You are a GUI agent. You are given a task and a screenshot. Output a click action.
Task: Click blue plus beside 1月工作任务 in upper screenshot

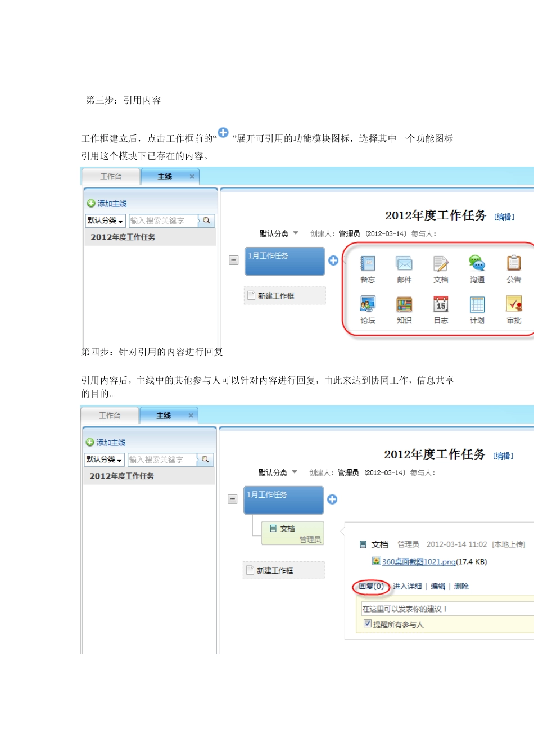click(333, 260)
